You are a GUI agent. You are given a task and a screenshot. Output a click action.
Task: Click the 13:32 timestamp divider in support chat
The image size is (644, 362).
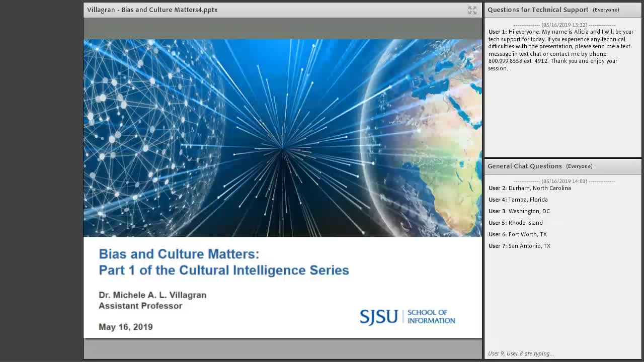[564, 25]
